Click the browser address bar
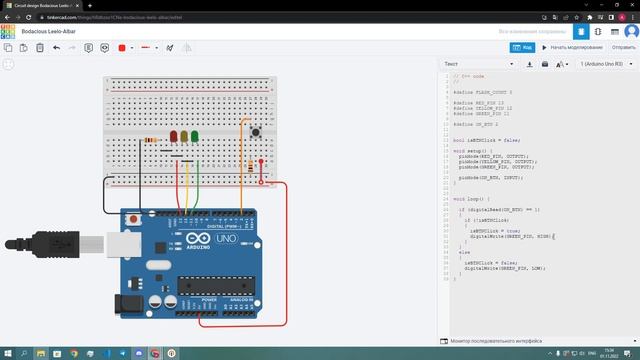Screen dimensions: 640x360 point(286,18)
